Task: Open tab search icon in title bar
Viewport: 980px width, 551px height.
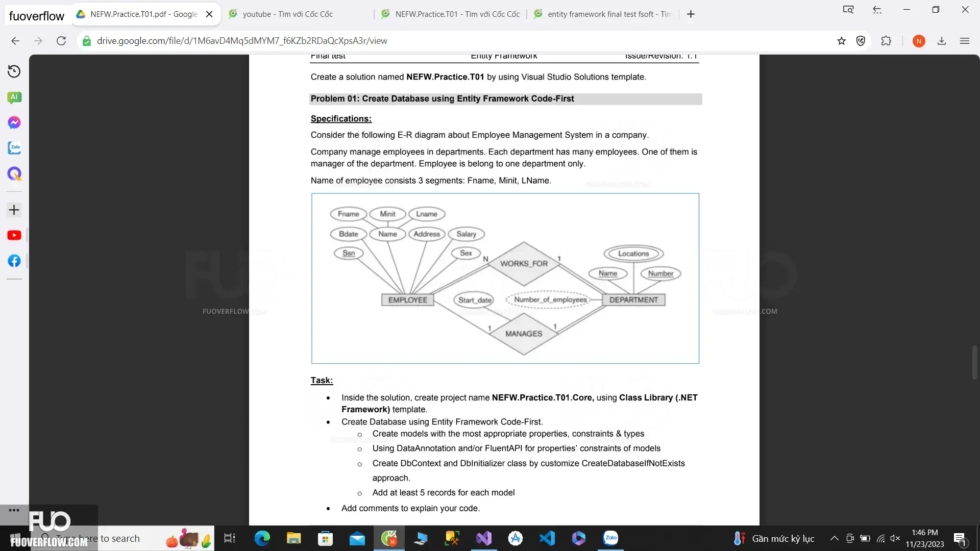Action: click(x=848, y=10)
